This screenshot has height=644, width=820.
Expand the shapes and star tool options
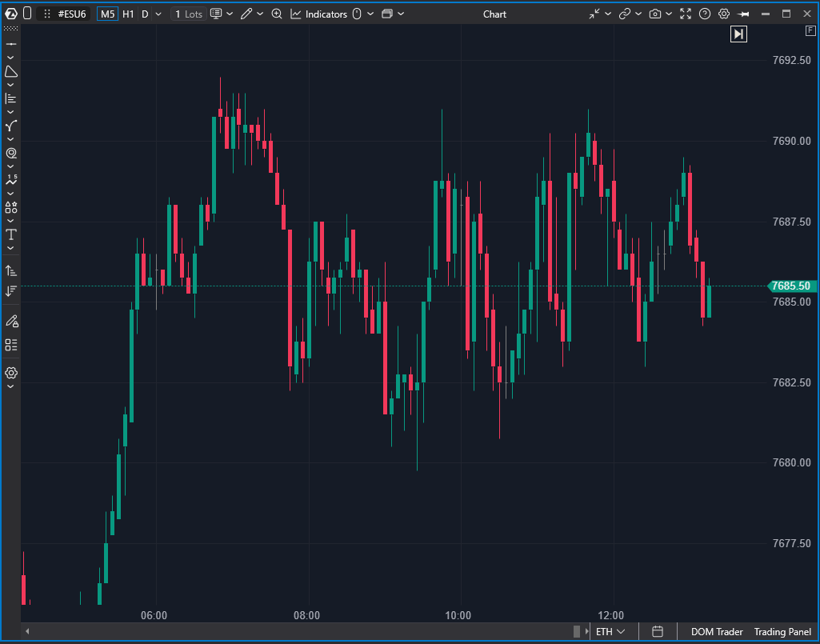coord(10,221)
